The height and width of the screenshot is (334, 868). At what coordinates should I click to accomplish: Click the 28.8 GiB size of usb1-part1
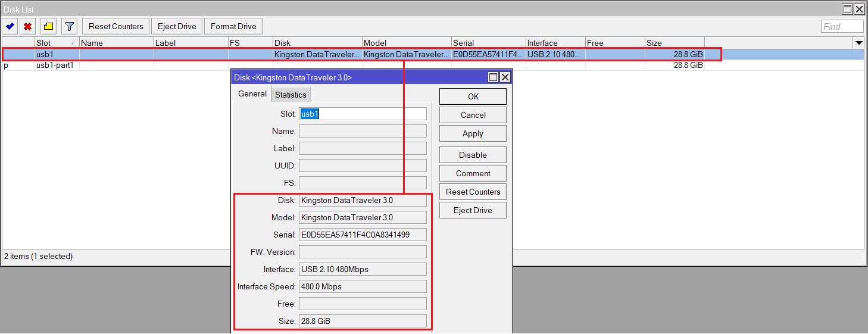point(675,65)
